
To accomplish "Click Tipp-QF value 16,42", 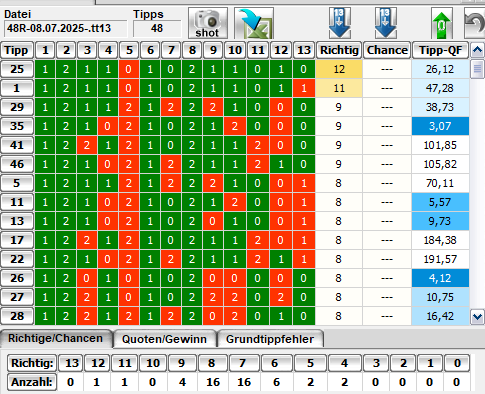I will tap(440, 316).
